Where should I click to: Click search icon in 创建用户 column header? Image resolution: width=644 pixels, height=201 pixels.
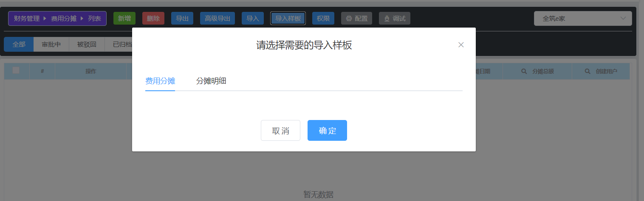pos(588,71)
